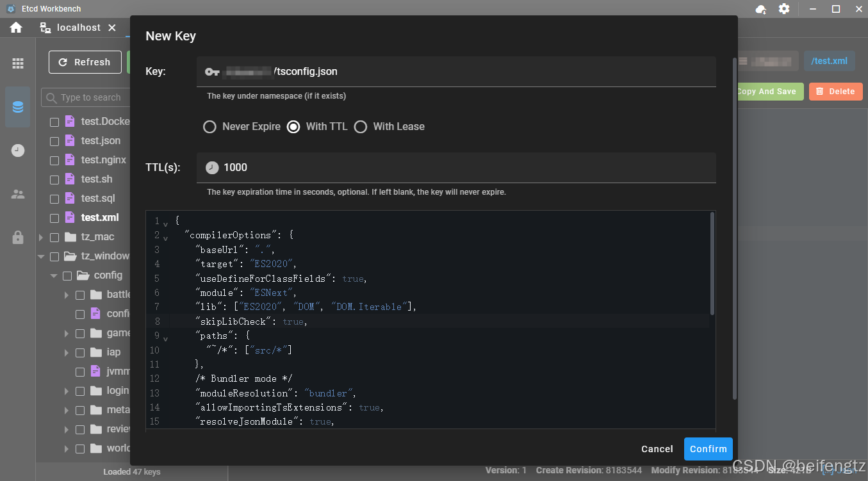Expand the iap folder
The image size is (868, 481).
click(67, 352)
